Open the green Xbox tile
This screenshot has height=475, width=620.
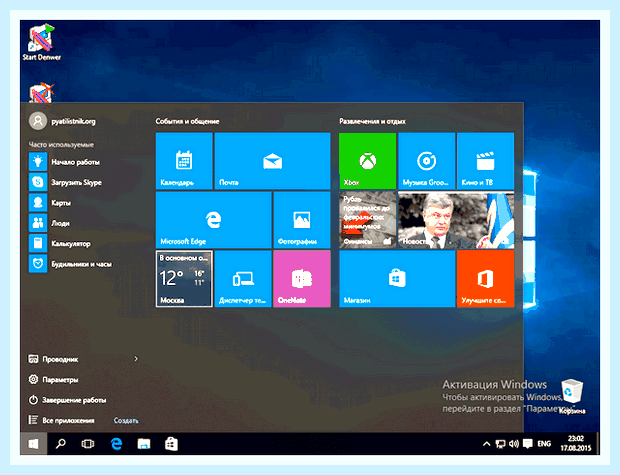[x=368, y=161]
